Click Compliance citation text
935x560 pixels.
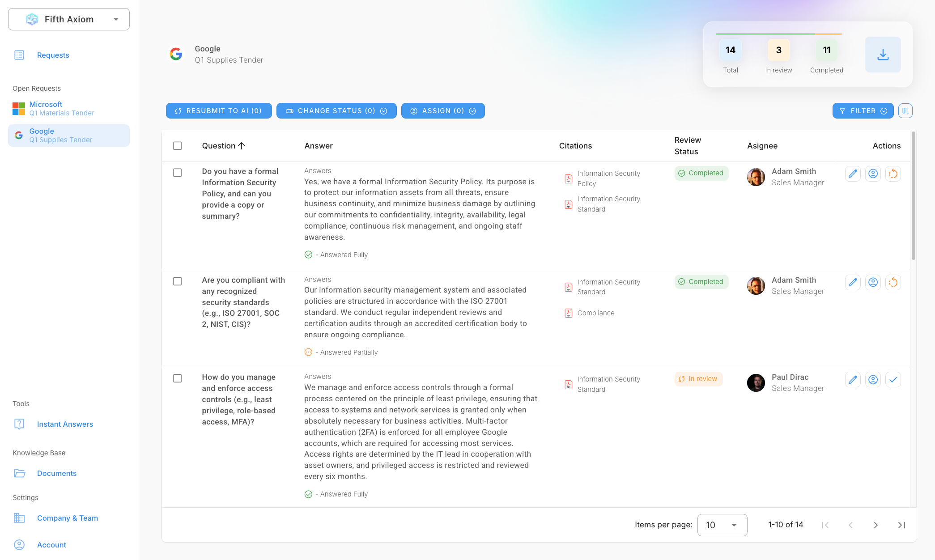pyautogui.click(x=596, y=313)
